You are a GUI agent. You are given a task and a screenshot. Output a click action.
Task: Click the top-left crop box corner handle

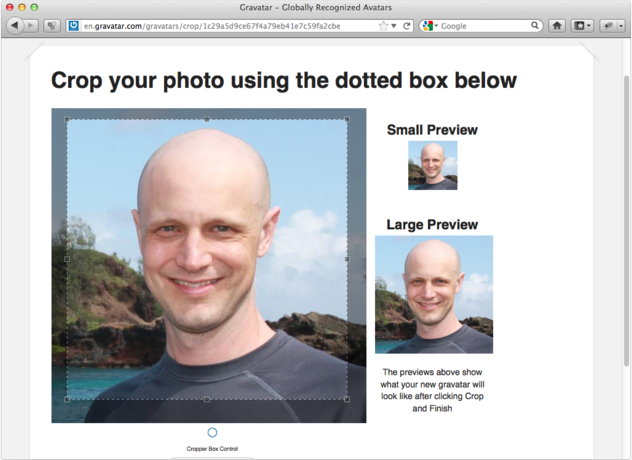[x=67, y=119]
